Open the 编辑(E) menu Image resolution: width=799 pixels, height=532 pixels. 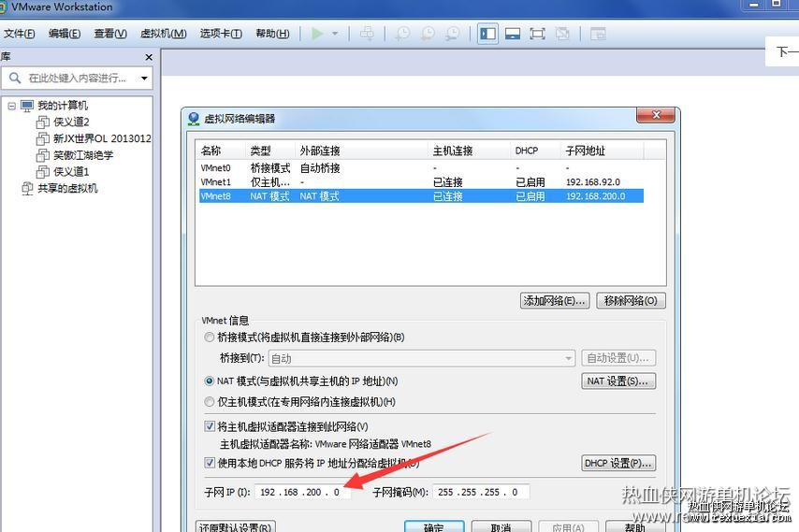[x=65, y=34]
